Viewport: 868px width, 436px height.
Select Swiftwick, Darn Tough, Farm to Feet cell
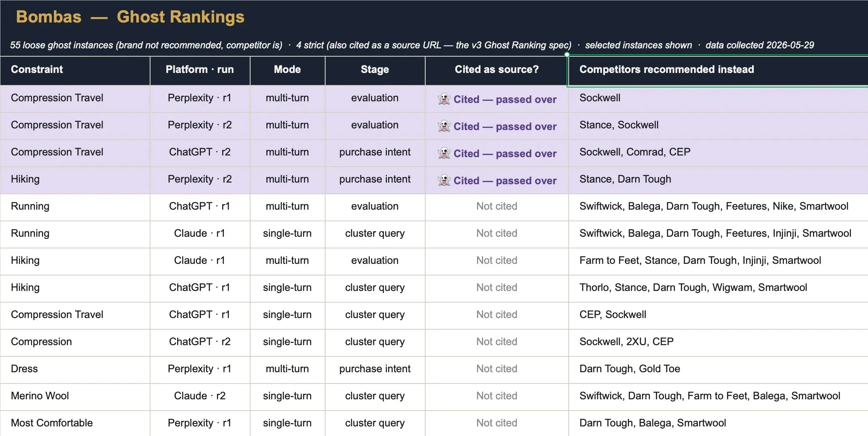(x=718, y=397)
